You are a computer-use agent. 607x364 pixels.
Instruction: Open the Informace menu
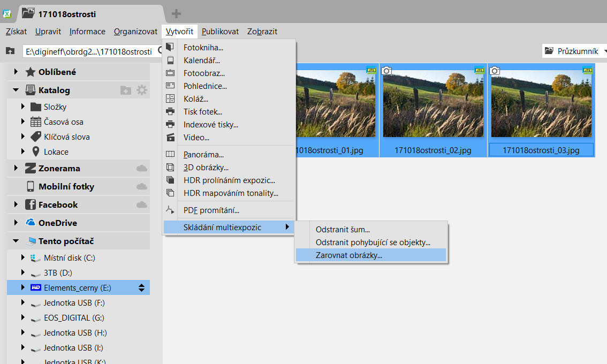coord(87,32)
